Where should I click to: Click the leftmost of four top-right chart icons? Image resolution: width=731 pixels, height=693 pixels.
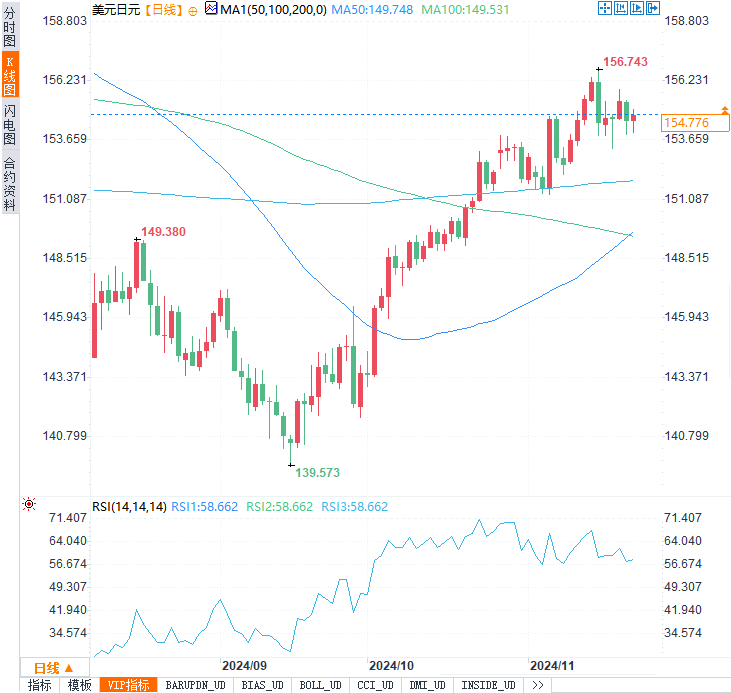tap(605, 8)
